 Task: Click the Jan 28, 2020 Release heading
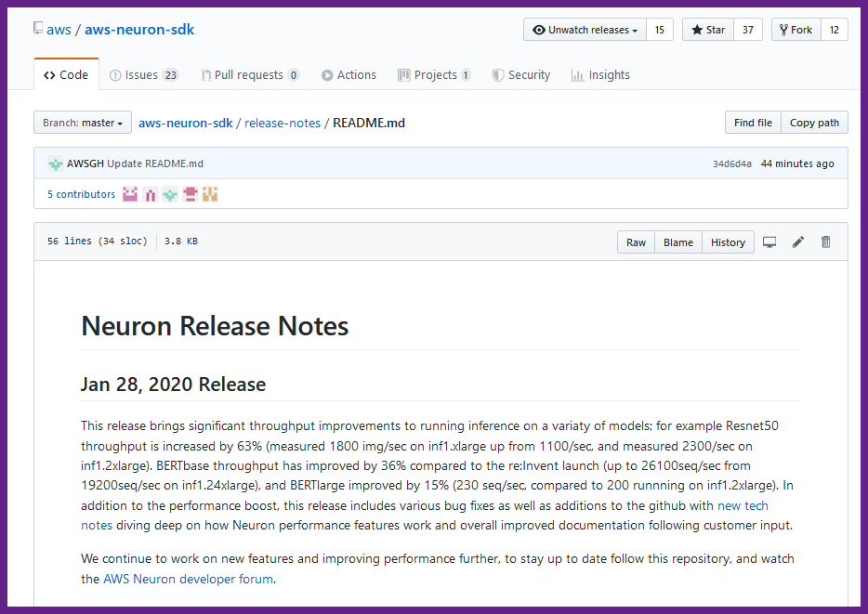pos(173,385)
